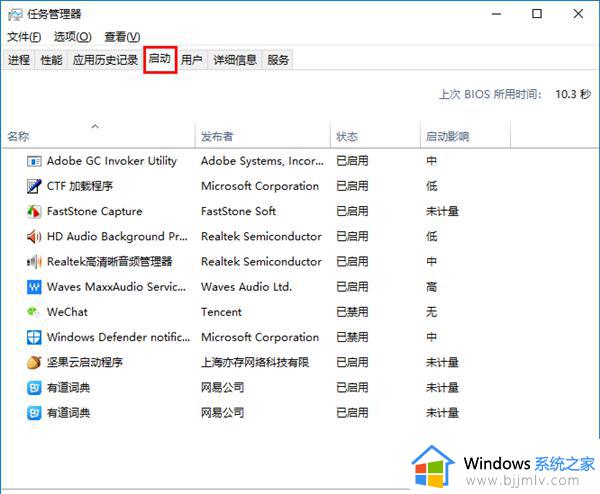This screenshot has width=600, height=494.
Task: Click the 10.3 秒 BIOS time value
Action: [x=573, y=94]
